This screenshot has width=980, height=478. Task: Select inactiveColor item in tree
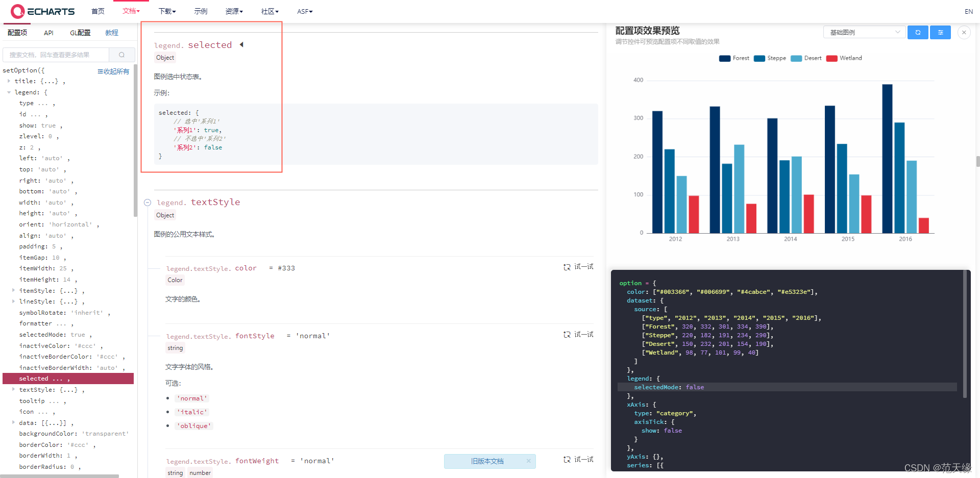pos(61,346)
